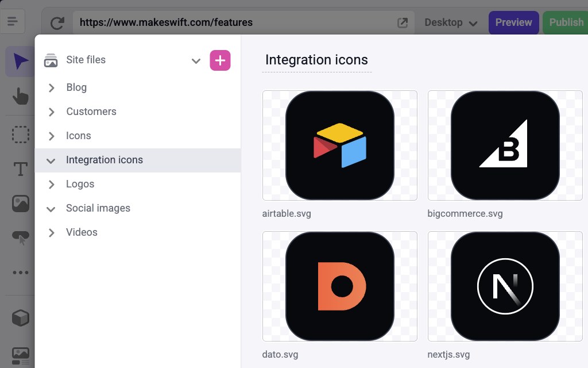
Task: Collapse the Social images folder chevron
Action: 51,209
